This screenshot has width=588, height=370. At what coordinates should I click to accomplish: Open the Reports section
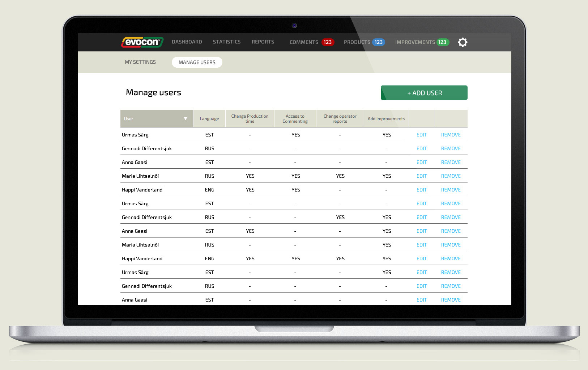(263, 42)
